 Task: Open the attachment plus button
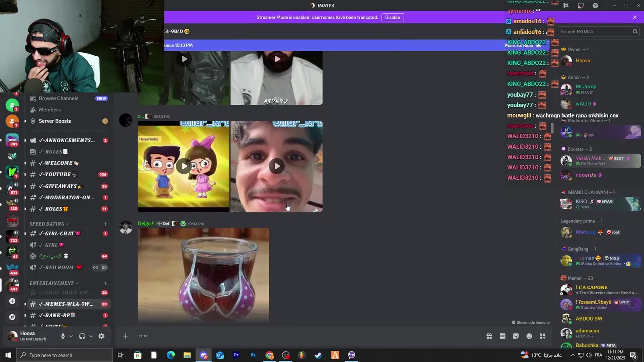point(126,336)
